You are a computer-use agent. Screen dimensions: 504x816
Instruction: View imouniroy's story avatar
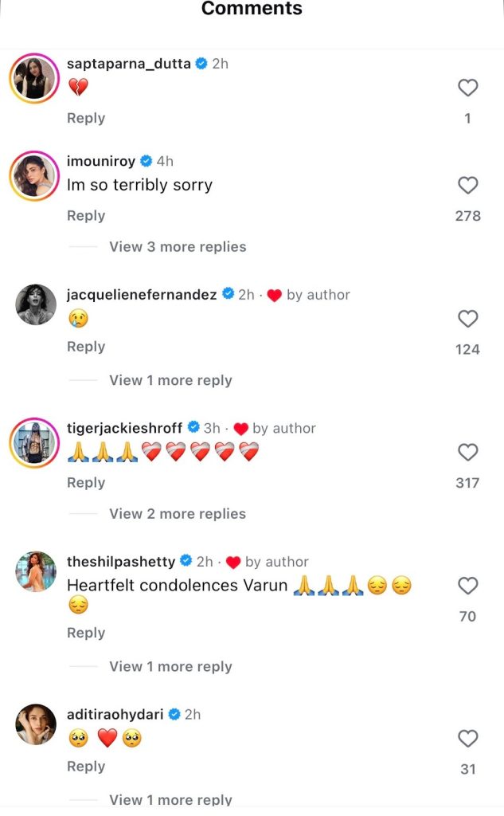(x=35, y=175)
